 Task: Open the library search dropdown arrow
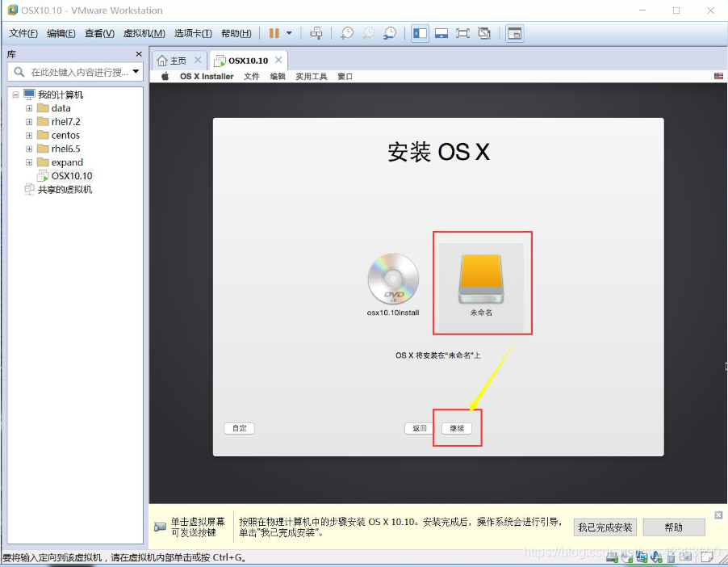click(x=136, y=72)
